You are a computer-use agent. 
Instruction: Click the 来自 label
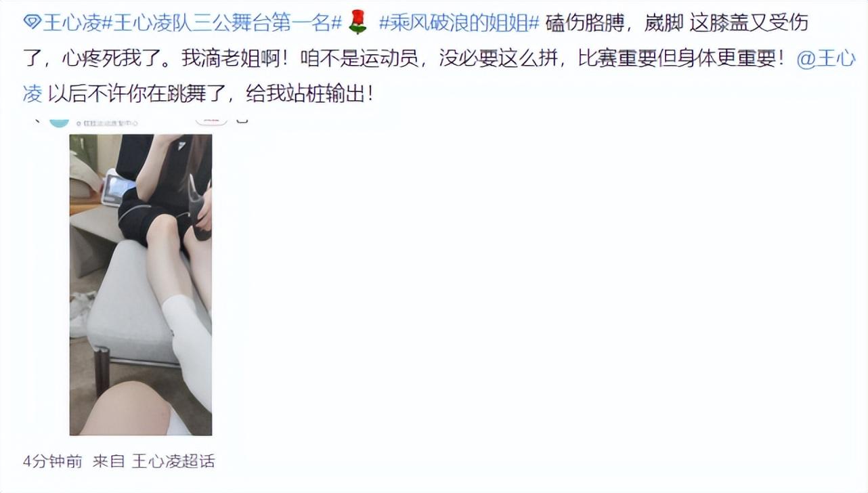pyautogui.click(x=109, y=462)
